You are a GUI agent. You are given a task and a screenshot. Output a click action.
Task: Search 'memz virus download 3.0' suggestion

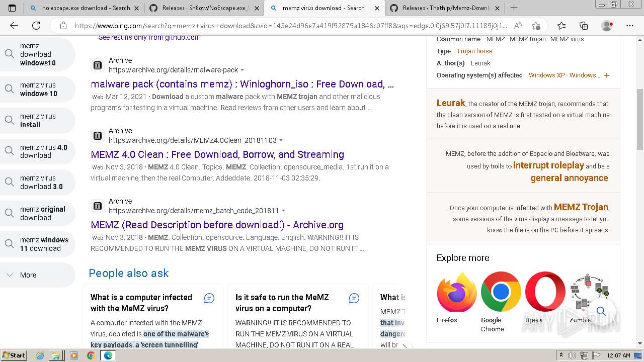tap(38, 182)
